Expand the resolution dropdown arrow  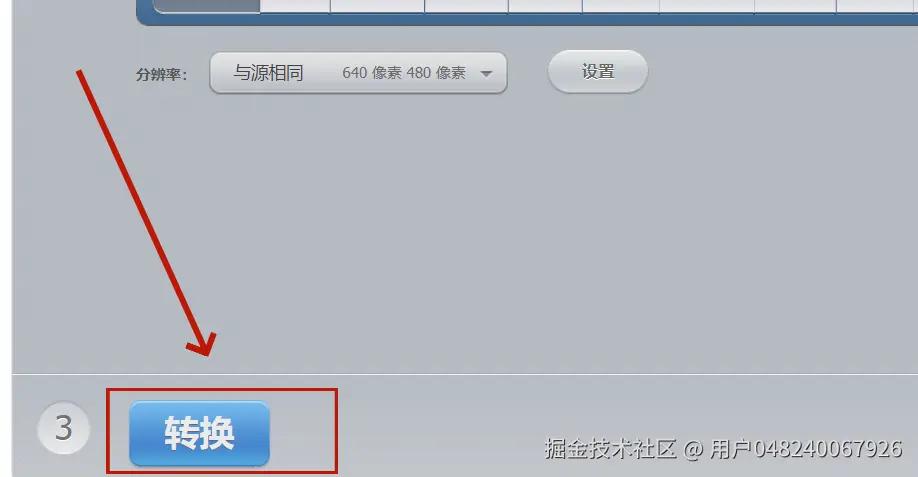click(x=486, y=73)
